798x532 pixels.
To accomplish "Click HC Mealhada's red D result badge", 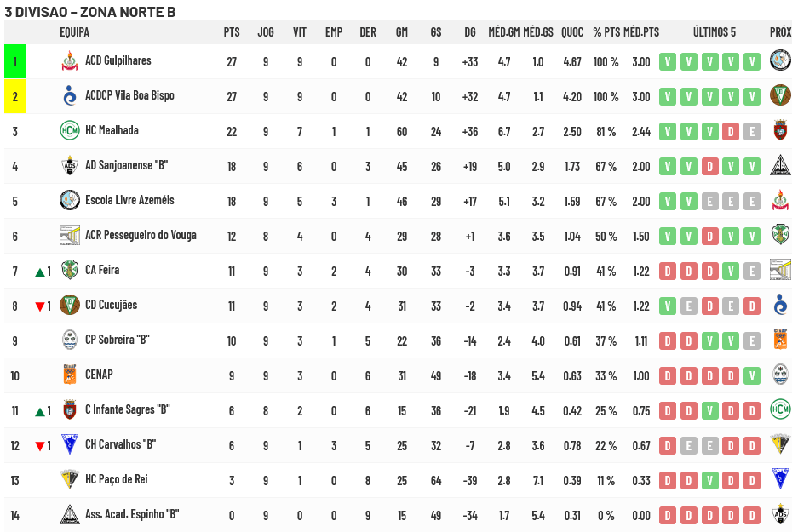I will coord(730,131).
